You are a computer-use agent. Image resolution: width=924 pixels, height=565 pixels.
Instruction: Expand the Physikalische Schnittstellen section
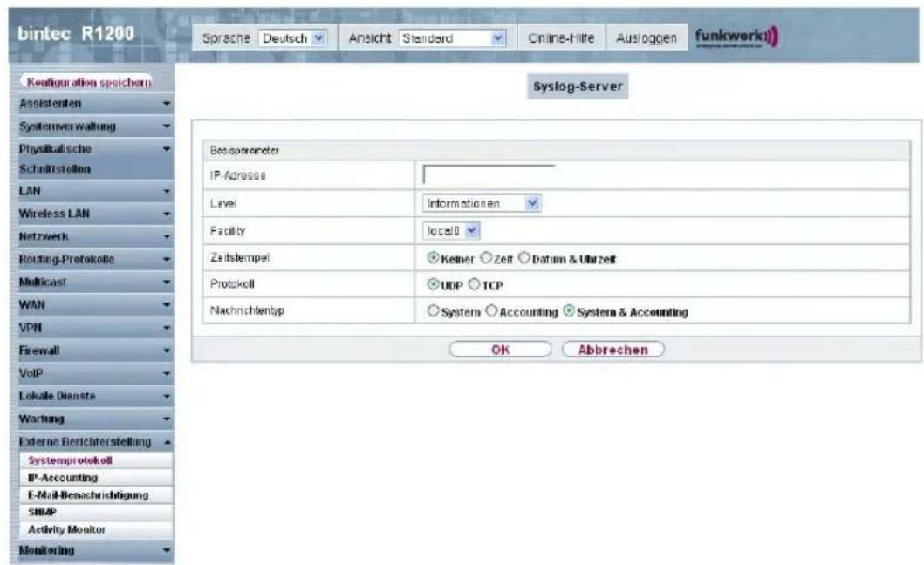click(x=92, y=159)
